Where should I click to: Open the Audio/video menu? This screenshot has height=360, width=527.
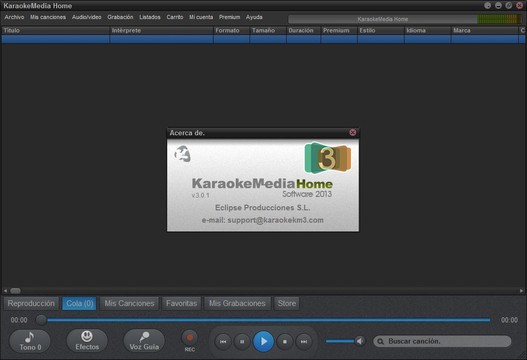86,17
